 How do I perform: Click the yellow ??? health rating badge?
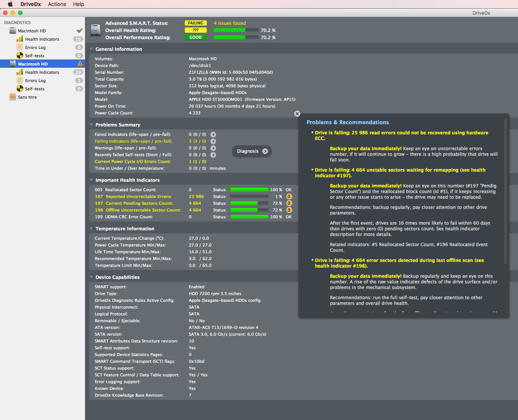pos(196,30)
